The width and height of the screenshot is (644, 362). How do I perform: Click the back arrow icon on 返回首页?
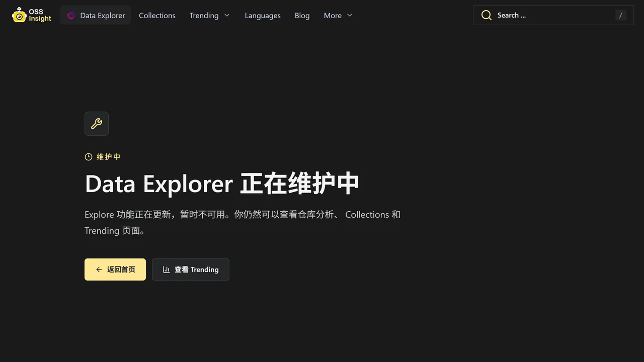coord(99,269)
